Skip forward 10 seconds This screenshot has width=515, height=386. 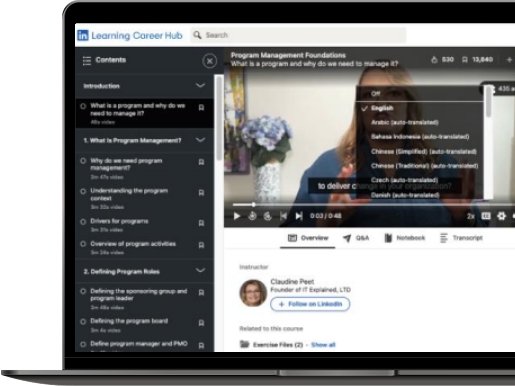point(267,216)
